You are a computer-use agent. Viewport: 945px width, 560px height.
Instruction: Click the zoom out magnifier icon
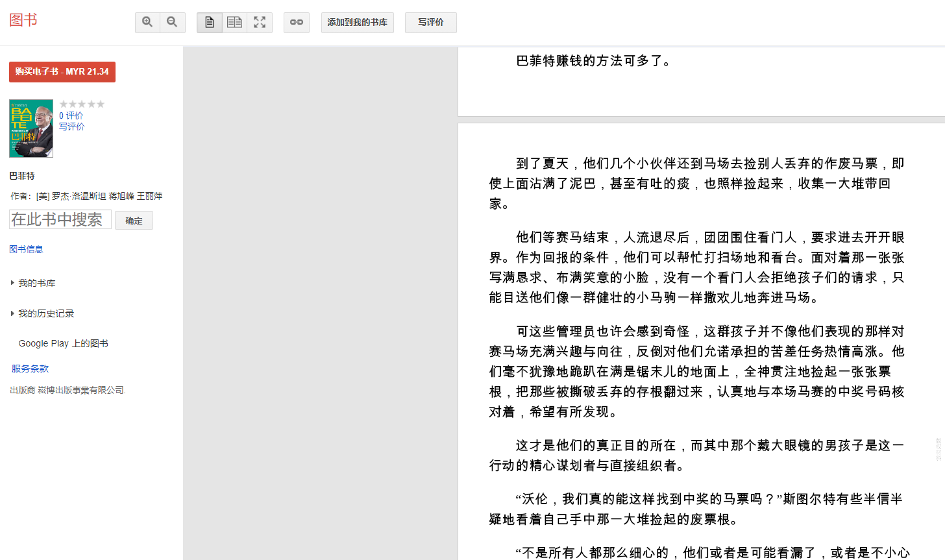coord(173,22)
